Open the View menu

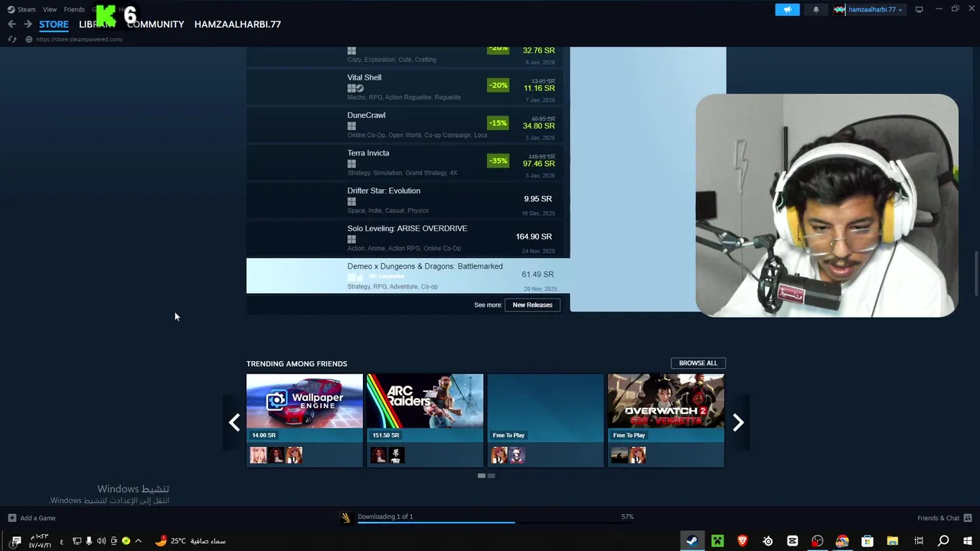(x=50, y=9)
